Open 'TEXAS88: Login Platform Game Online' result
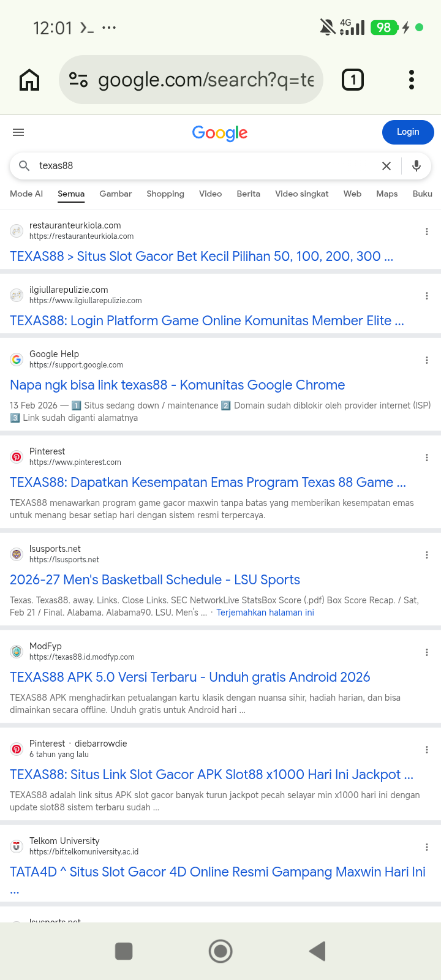441x980 pixels. 207,320
